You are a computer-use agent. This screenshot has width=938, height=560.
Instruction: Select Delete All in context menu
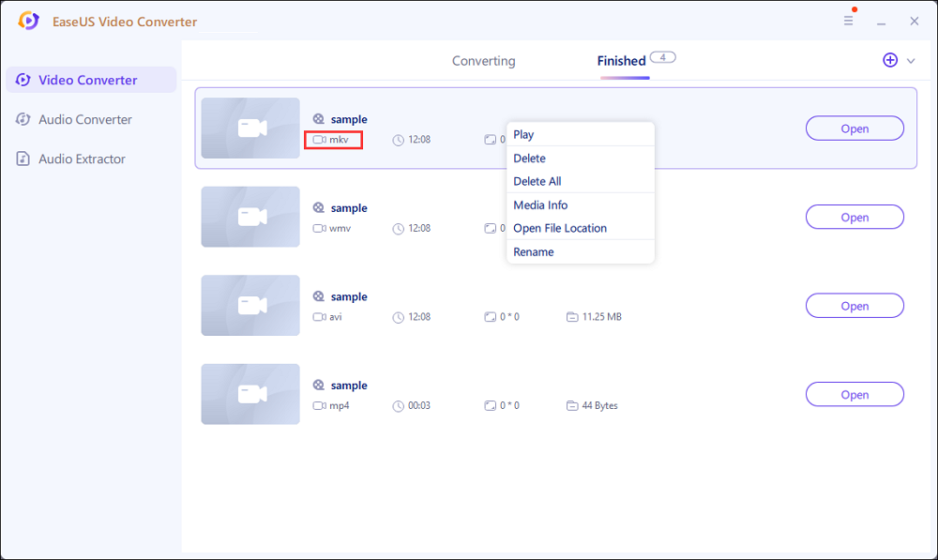(x=537, y=181)
